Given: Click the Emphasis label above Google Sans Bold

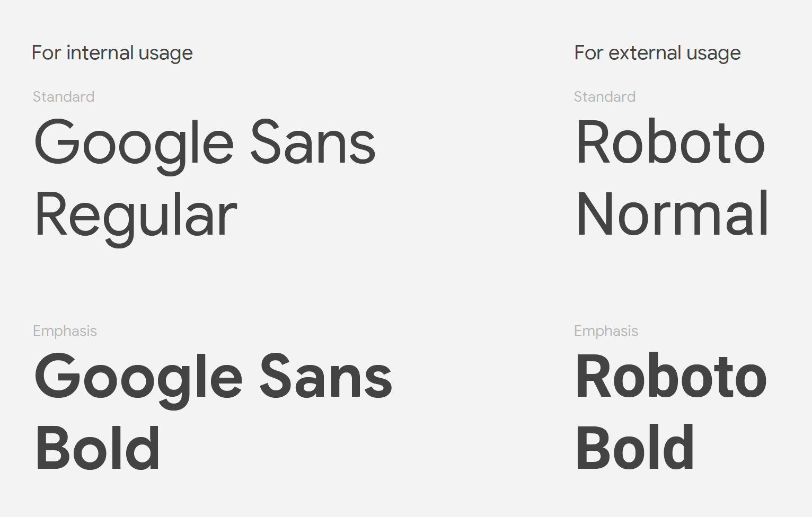Looking at the screenshot, I should [65, 332].
